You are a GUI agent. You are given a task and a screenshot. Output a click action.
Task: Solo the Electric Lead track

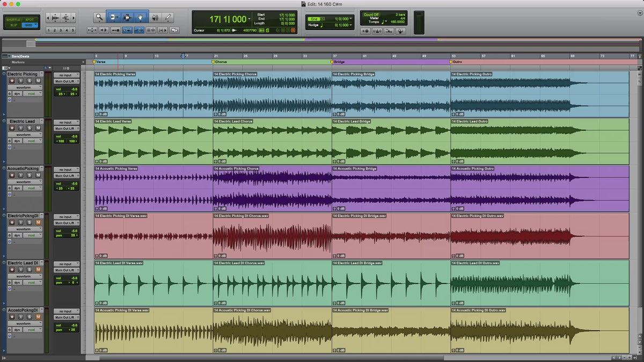click(30, 128)
